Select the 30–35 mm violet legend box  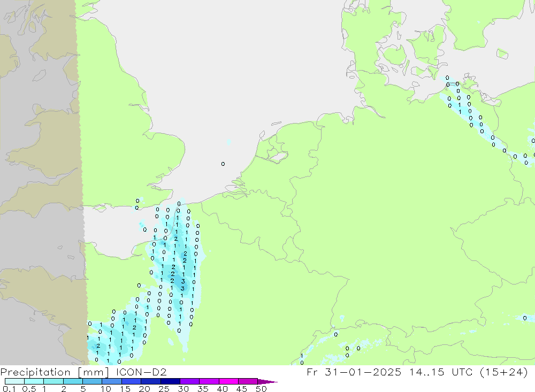tap(190, 381)
